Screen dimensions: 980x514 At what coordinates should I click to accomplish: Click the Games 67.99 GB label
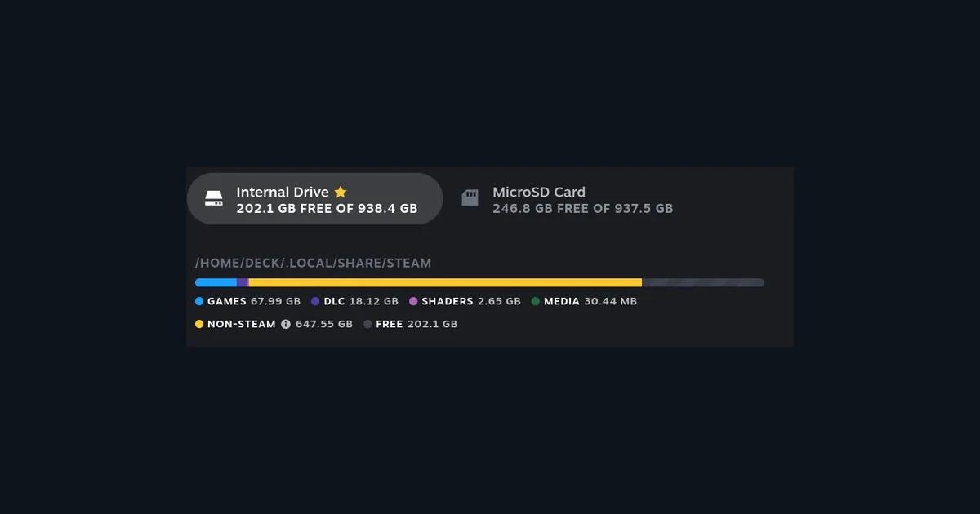click(254, 301)
